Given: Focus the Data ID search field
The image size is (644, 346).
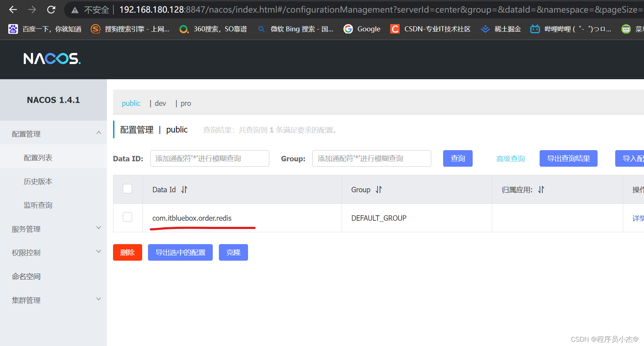Looking at the screenshot, I should (x=210, y=158).
